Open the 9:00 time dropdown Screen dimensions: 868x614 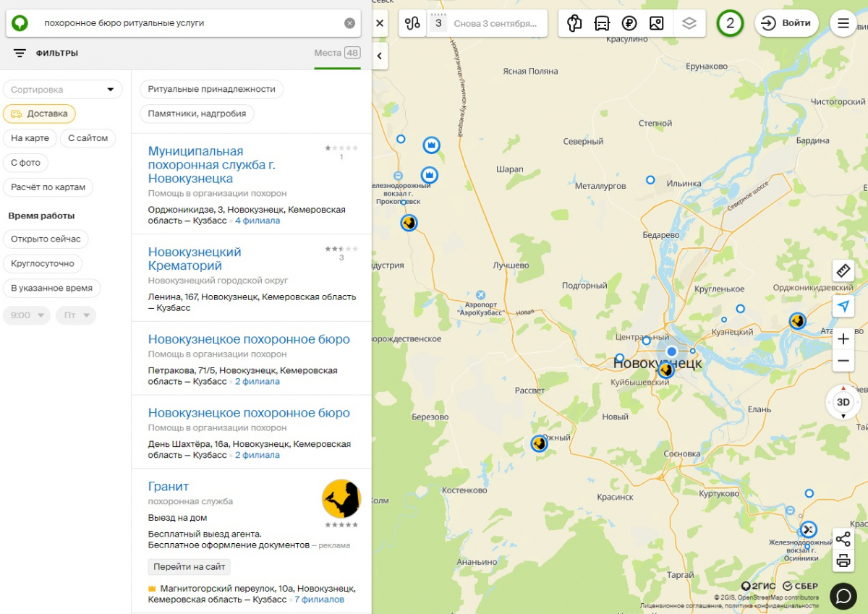click(27, 315)
